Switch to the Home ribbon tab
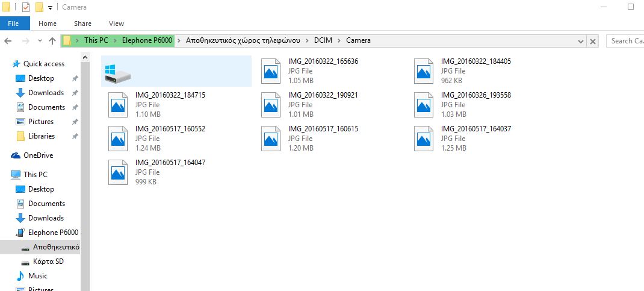The width and height of the screenshot is (644, 291). (48, 23)
